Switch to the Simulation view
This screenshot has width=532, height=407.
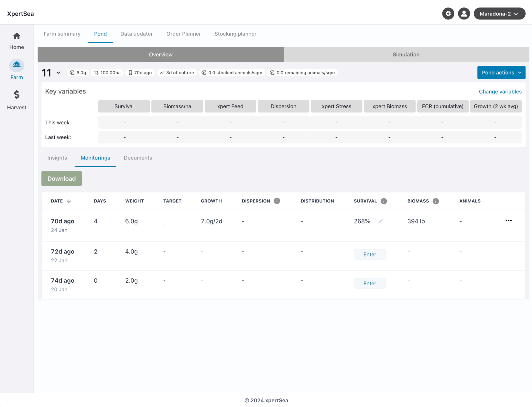pos(406,54)
